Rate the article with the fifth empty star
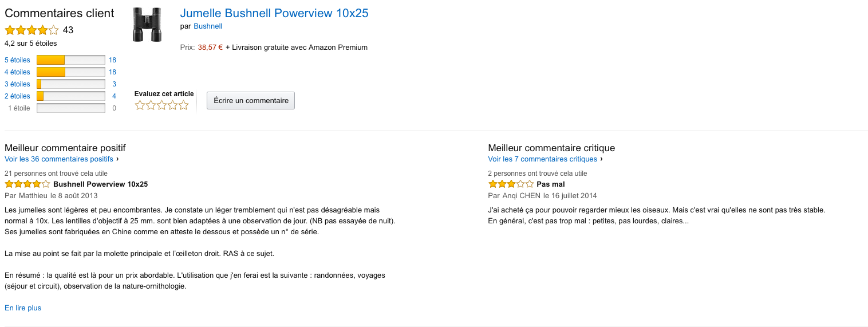868x327 pixels. pos(183,105)
